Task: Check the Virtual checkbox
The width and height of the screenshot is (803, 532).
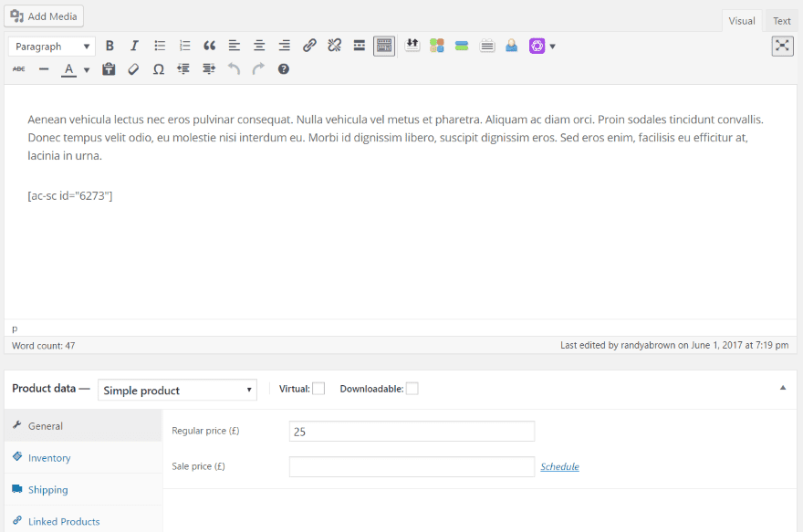Action: (x=318, y=389)
